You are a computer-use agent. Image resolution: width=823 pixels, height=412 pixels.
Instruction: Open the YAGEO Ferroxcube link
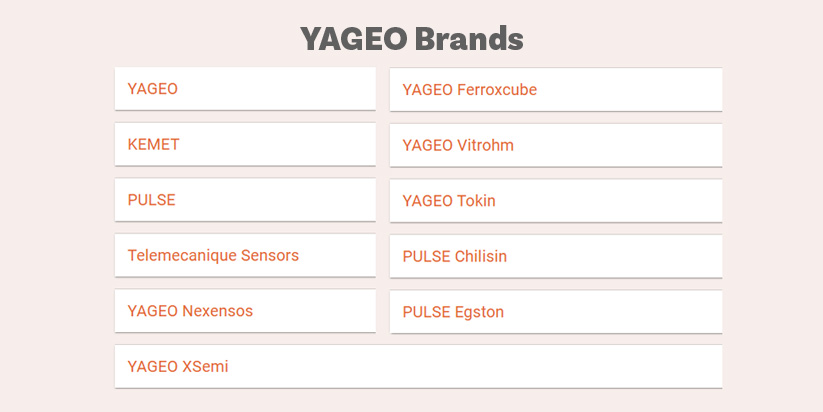pos(469,90)
